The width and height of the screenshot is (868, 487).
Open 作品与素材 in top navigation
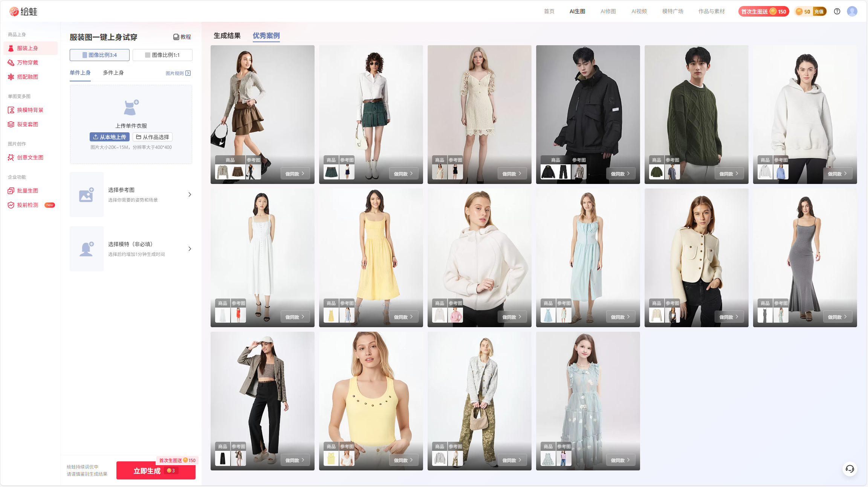[712, 11]
